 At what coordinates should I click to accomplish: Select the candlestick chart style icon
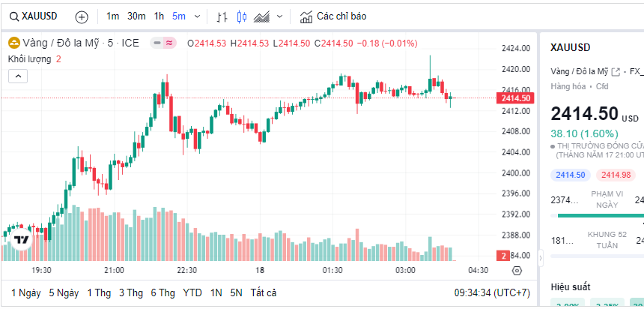(x=241, y=16)
